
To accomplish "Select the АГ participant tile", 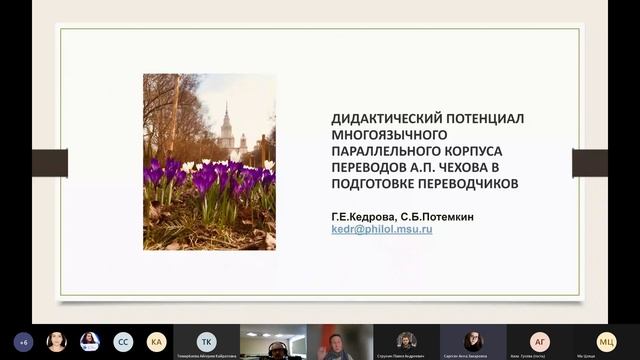I will pos(540,342).
